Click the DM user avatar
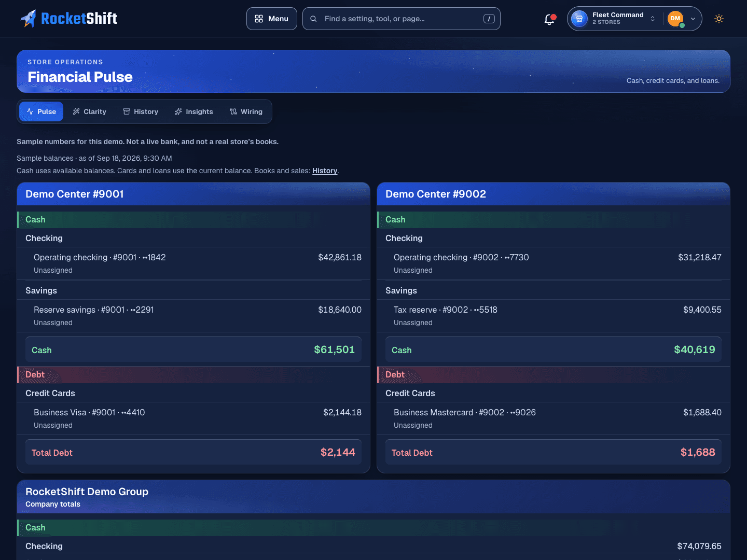Image resolution: width=747 pixels, height=560 pixels. [675, 19]
